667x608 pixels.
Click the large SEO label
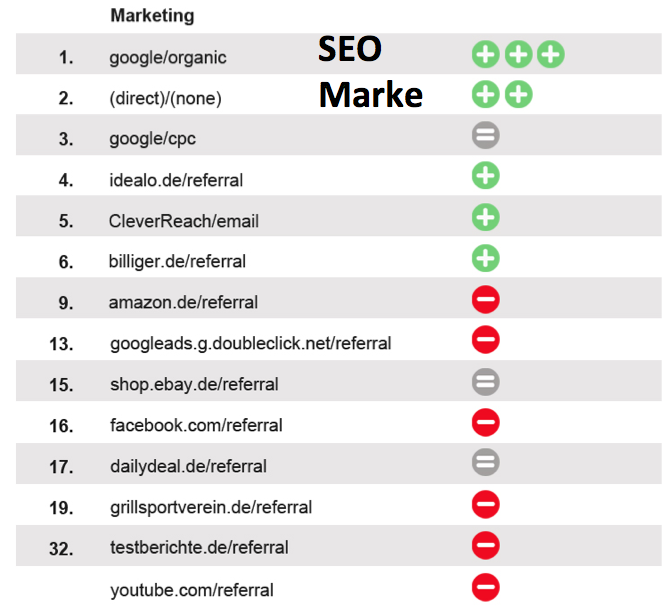point(350,50)
